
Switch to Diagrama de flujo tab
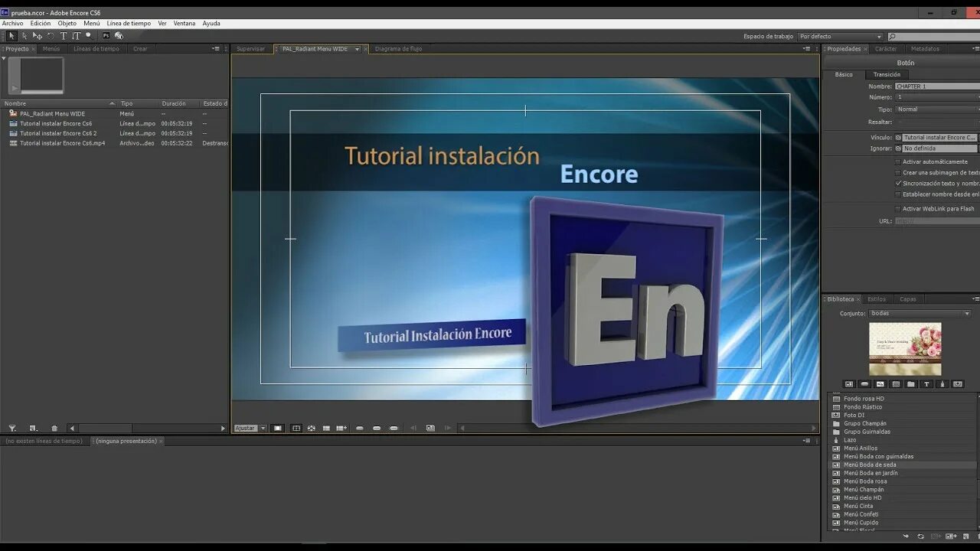pyautogui.click(x=398, y=49)
